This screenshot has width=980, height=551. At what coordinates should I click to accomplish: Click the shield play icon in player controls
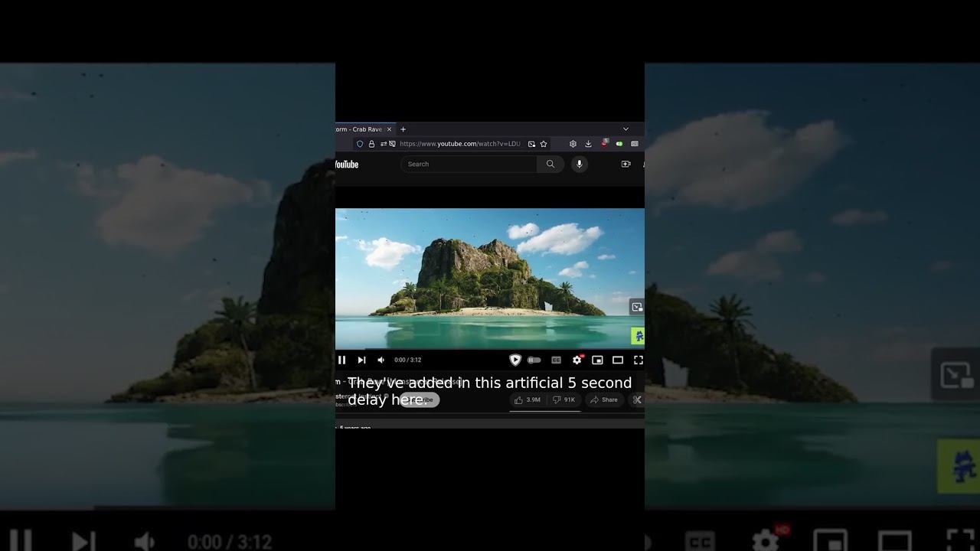(x=515, y=360)
